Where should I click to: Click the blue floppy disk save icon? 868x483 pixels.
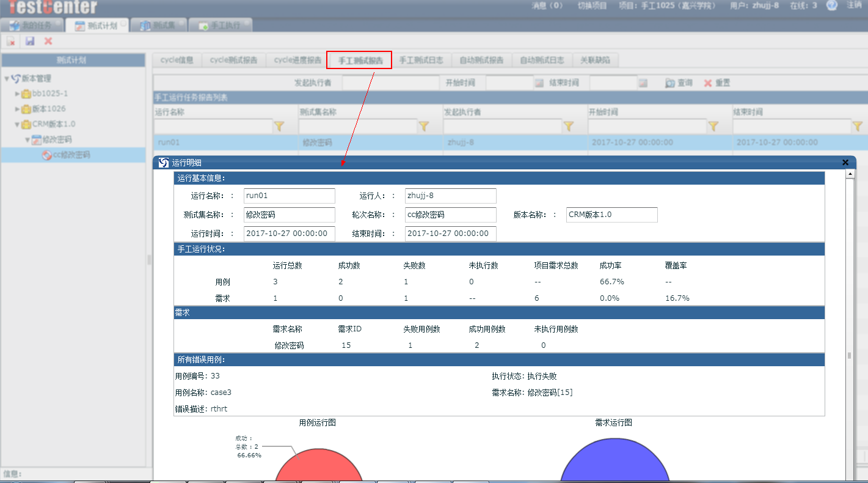pos(30,41)
